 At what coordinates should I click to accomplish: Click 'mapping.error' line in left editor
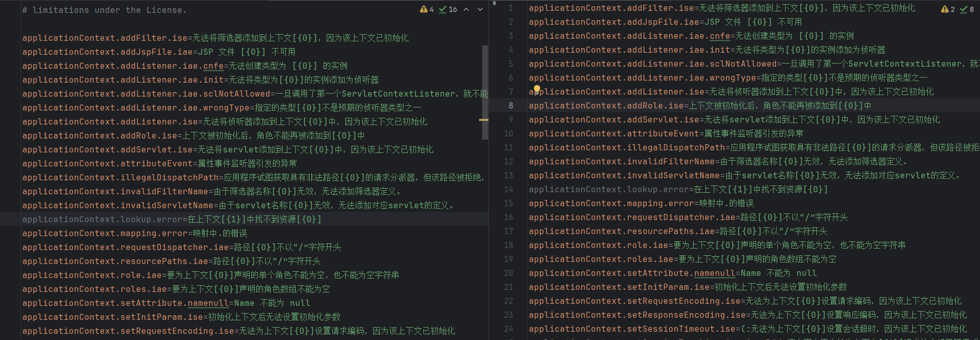tap(135, 233)
